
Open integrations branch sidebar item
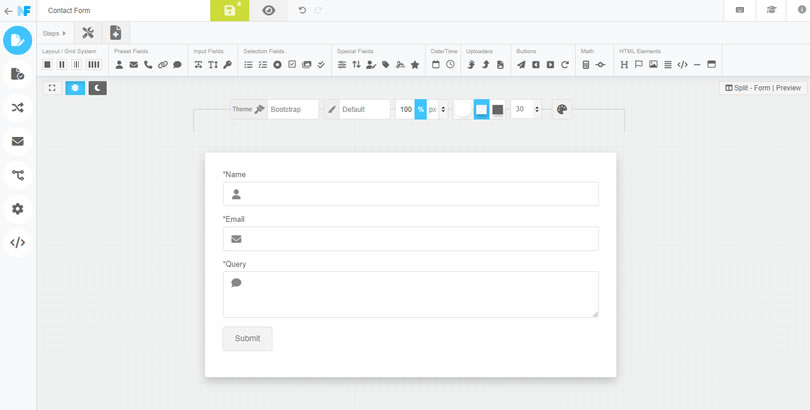[x=18, y=175]
